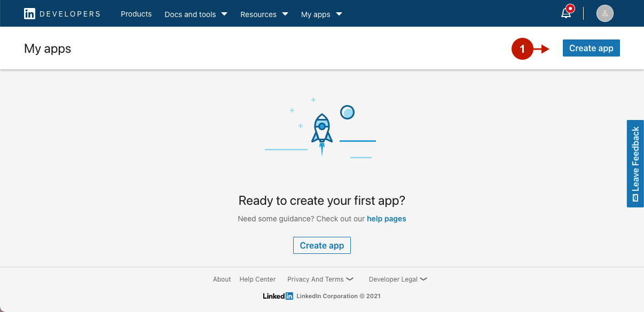Screen dimensions: 644x312
Task: Click the rocket illustration
Action: click(321, 132)
